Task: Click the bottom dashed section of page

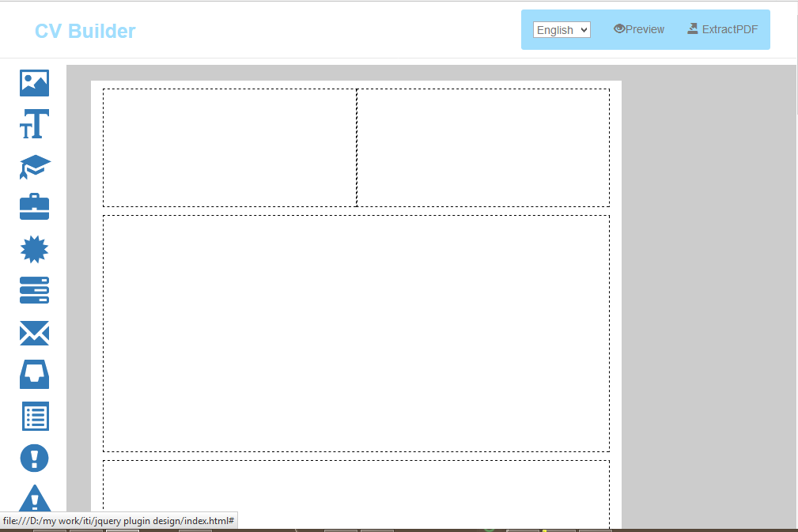Action: coord(356,494)
